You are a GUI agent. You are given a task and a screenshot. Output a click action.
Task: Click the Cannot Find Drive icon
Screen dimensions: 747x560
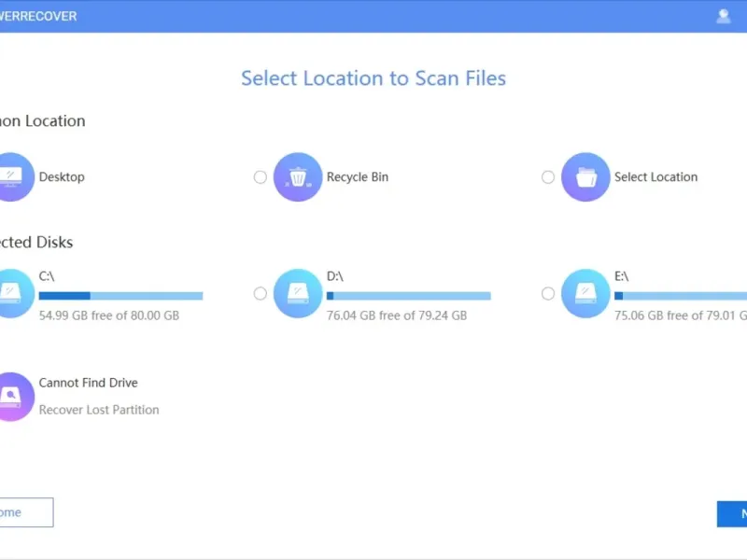click(13, 397)
